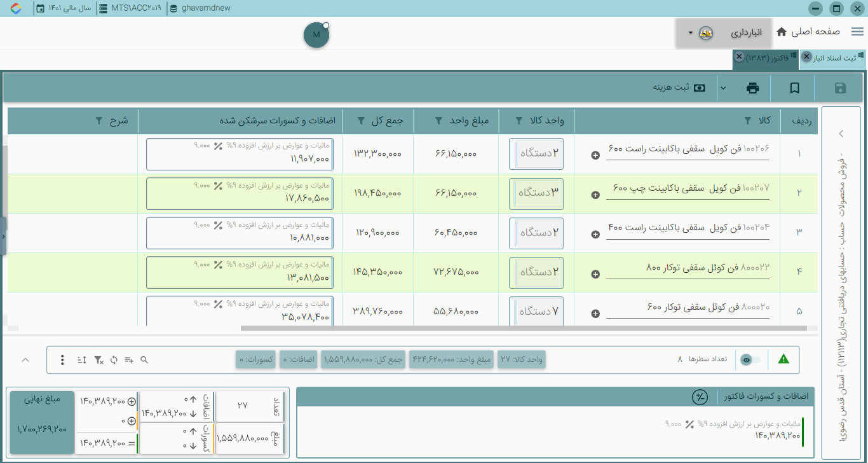This screenshot has width=868, height=463.
Task: Open the hamburger main menu
Action: tap(857, 32)
